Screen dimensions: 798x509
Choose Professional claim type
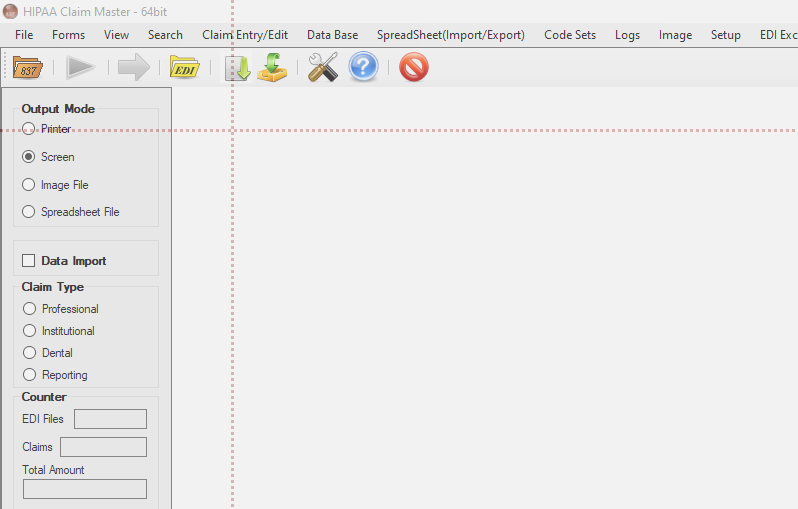[x=30, y=308]
